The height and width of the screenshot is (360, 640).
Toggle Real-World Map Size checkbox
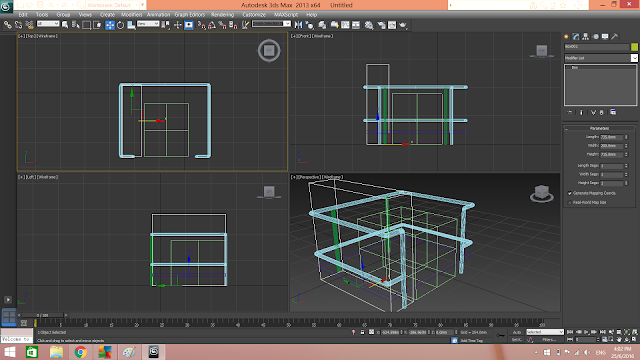tap(570, 202)
